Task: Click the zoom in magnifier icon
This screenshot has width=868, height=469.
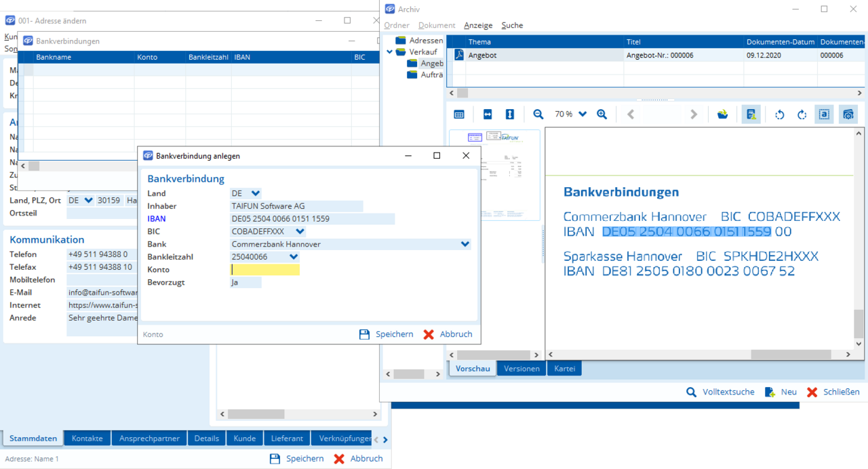Action: 601,115
